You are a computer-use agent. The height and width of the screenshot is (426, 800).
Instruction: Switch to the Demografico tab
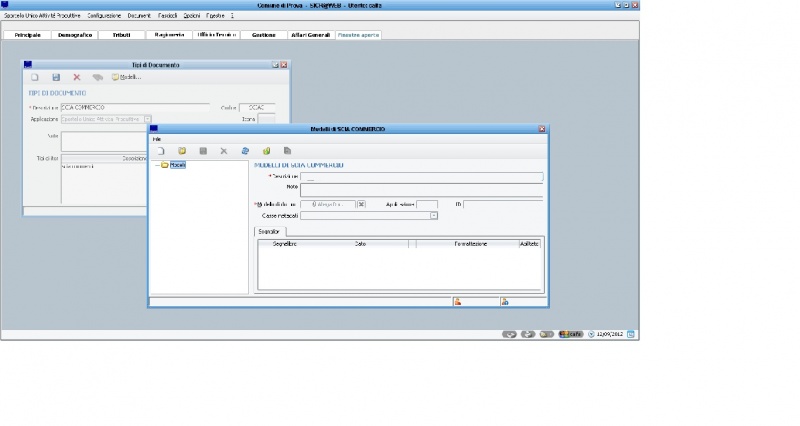pos(74,34)
